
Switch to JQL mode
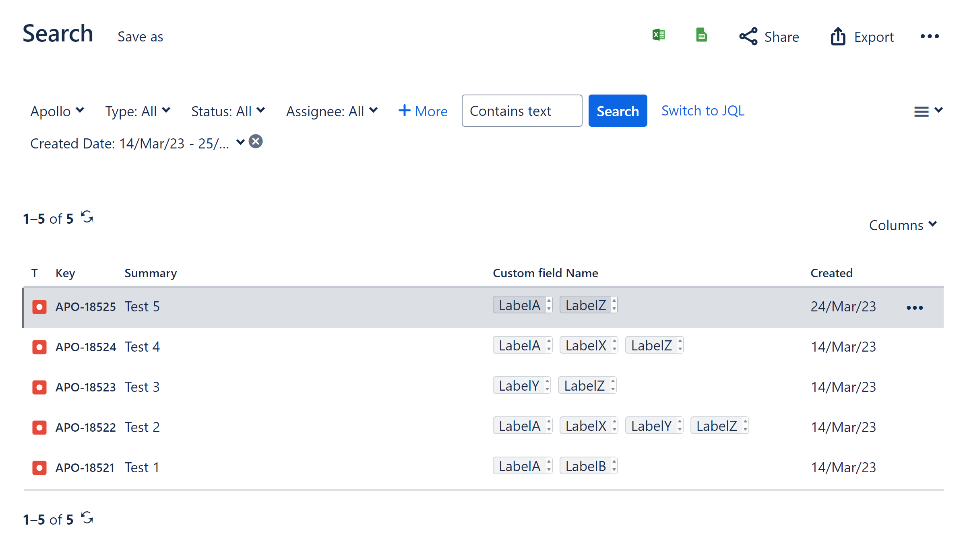click(x=703, y=111)
